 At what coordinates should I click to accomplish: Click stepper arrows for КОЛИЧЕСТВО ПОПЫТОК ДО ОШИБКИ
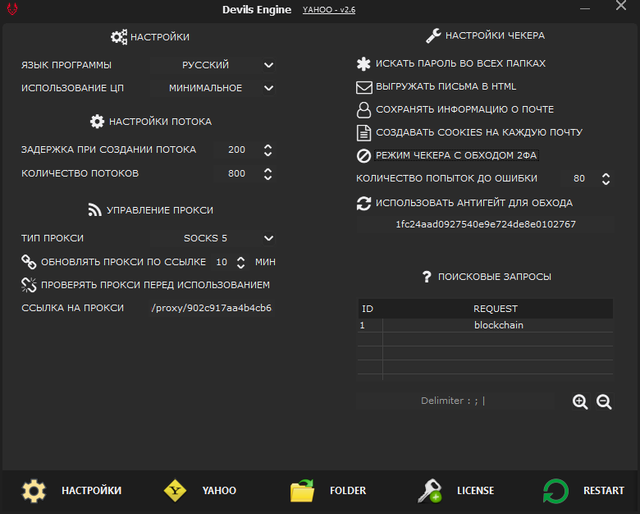coord(606,179)
